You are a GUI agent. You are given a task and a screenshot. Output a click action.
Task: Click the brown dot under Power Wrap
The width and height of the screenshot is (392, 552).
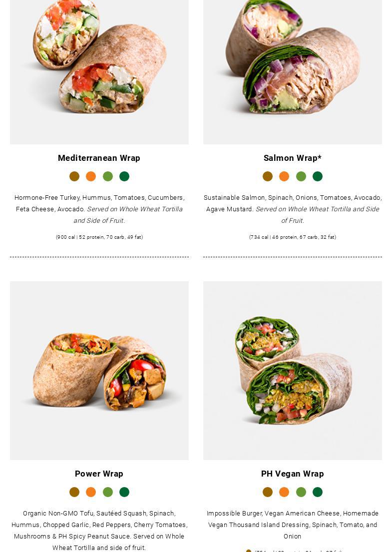(x=74, y=492)
